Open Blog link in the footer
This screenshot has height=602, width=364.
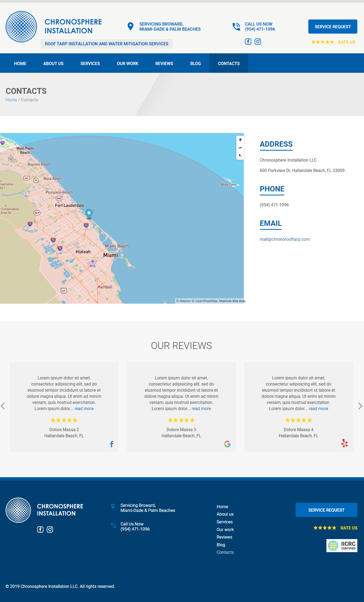pyautogui.click(x=221, y=545)
